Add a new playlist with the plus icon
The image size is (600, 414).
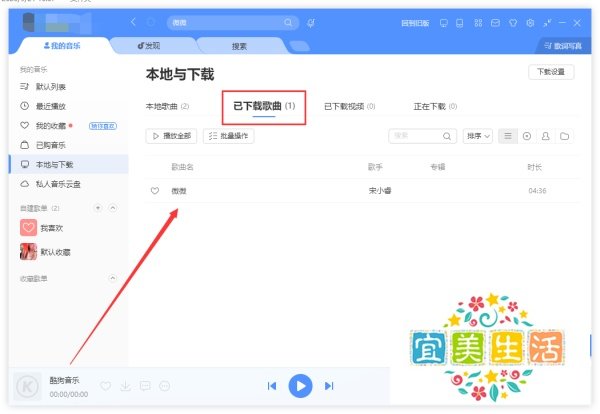tap(98, 208)
